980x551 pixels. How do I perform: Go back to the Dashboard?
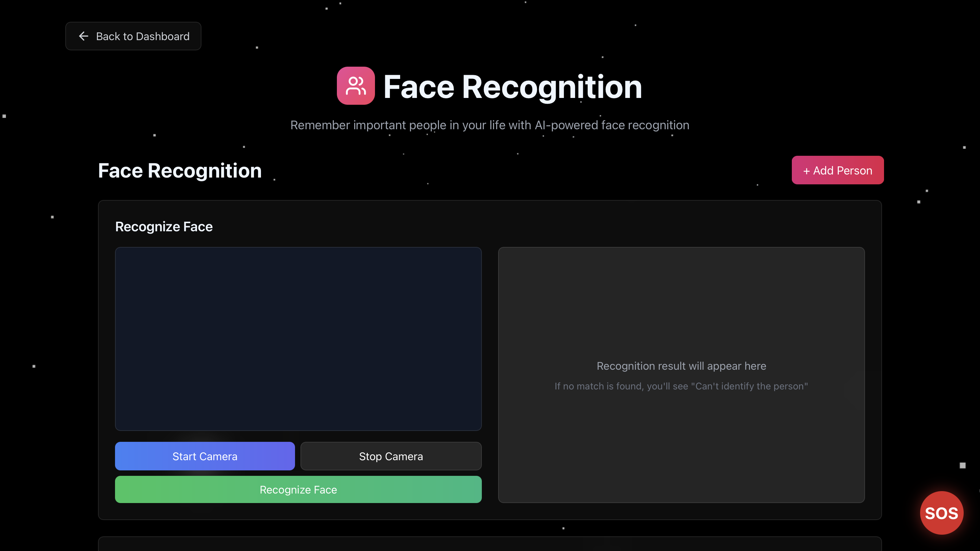coord(133,36)
